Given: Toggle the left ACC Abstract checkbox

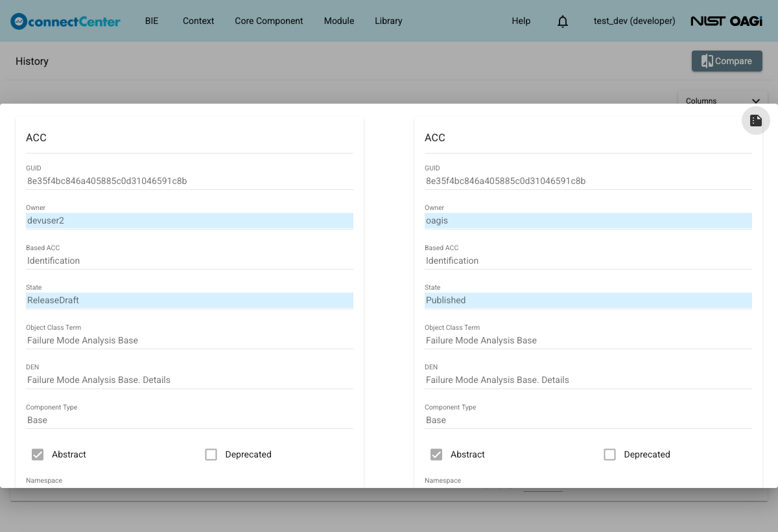Looking at the screenshot, I should point(38,454).
